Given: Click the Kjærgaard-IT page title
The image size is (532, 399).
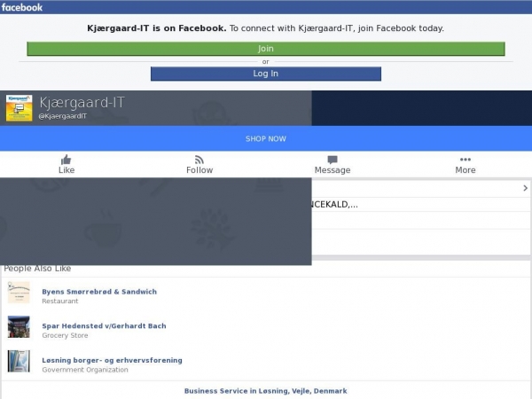Looking at the screenshot, I should click(x=82, y=102).
